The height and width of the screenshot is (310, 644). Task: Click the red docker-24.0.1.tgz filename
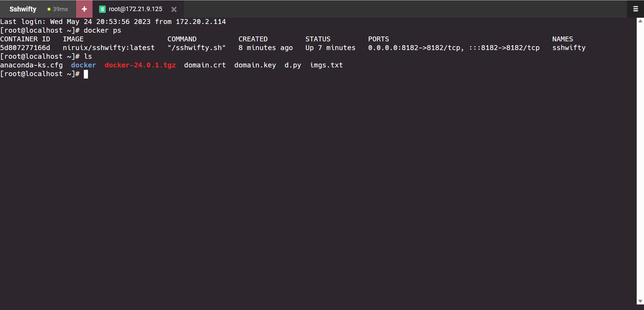coord(140,65)
